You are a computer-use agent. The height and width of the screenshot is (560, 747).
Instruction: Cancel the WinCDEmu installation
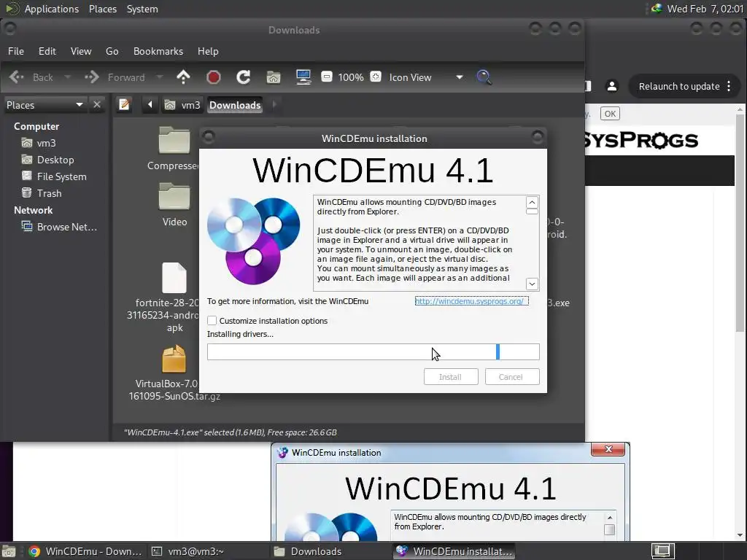pyautogui.click(x=512, y=377)
